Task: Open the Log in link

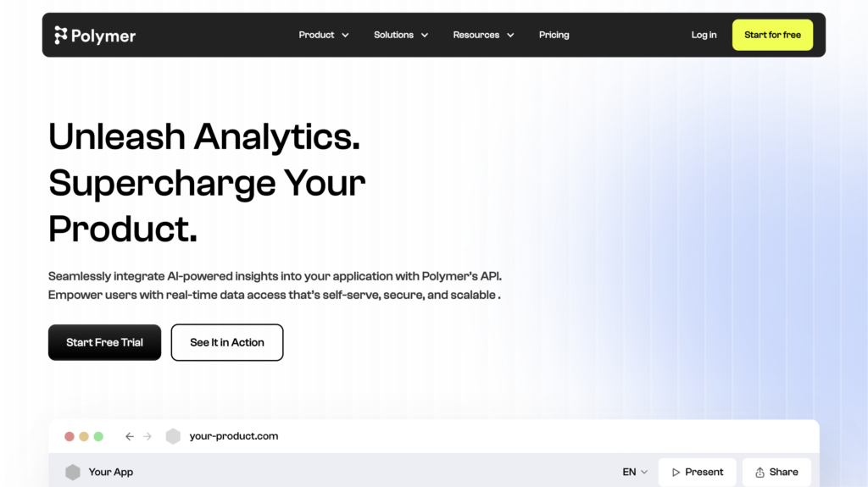Action: 704,35
